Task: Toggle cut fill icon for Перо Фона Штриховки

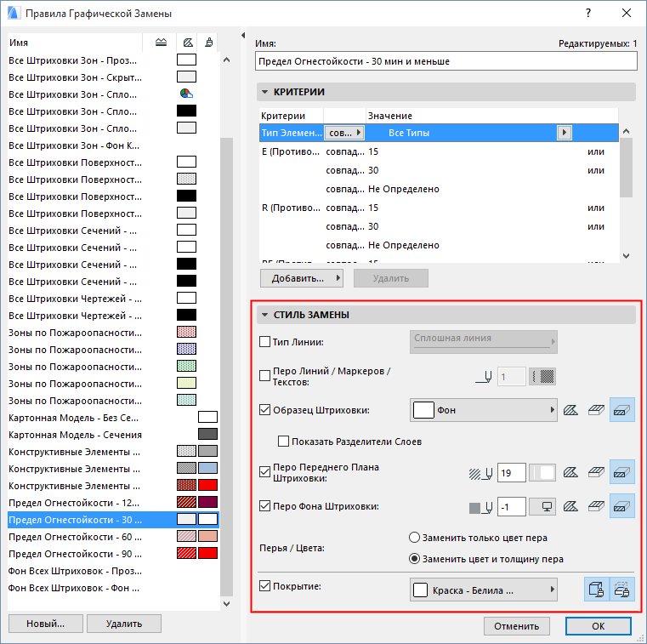Action: point(621,506)
